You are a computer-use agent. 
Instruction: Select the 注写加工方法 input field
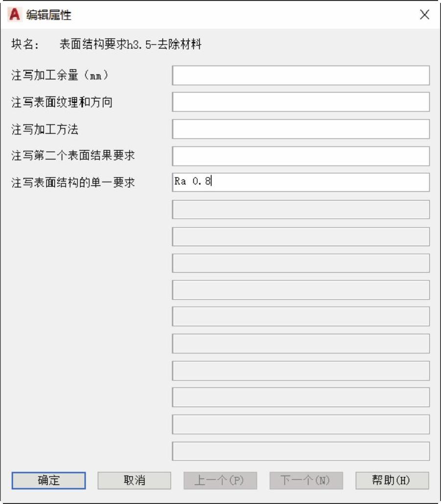[x=301, y=129]
